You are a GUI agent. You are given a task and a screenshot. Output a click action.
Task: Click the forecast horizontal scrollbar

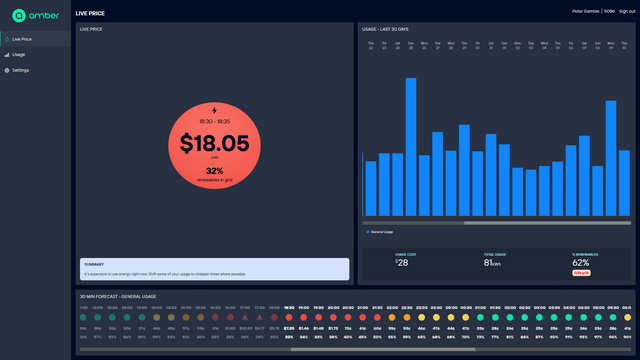click(356, 349)
